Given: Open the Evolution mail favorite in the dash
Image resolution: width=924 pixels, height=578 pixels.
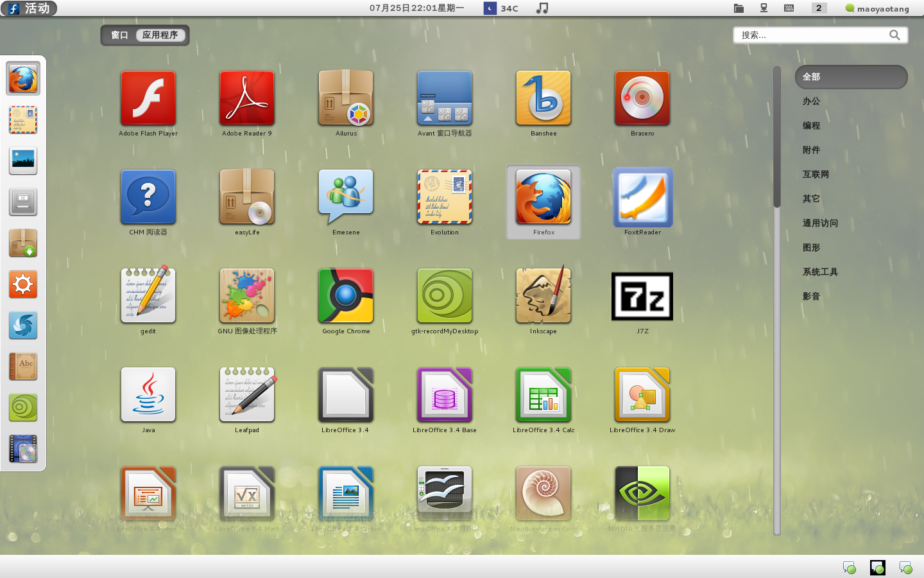Looking at the screenshot, I should click(x=23, y=120).
